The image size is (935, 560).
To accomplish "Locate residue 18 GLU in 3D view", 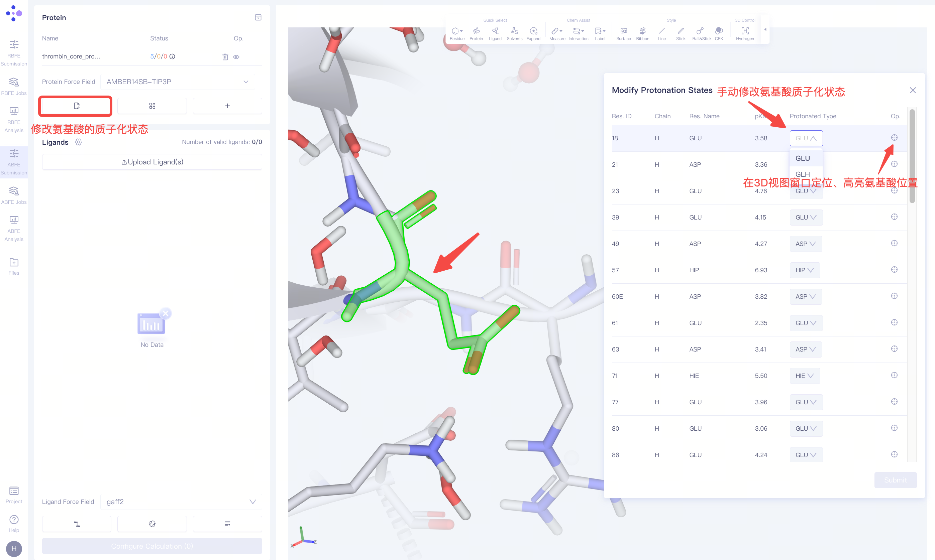I will [894, 138].
